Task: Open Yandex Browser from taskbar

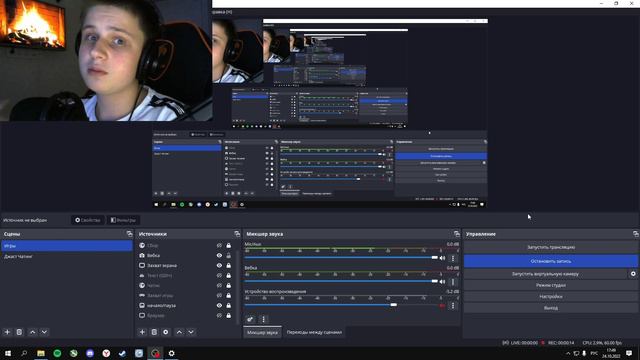Action: click(106, 353)
